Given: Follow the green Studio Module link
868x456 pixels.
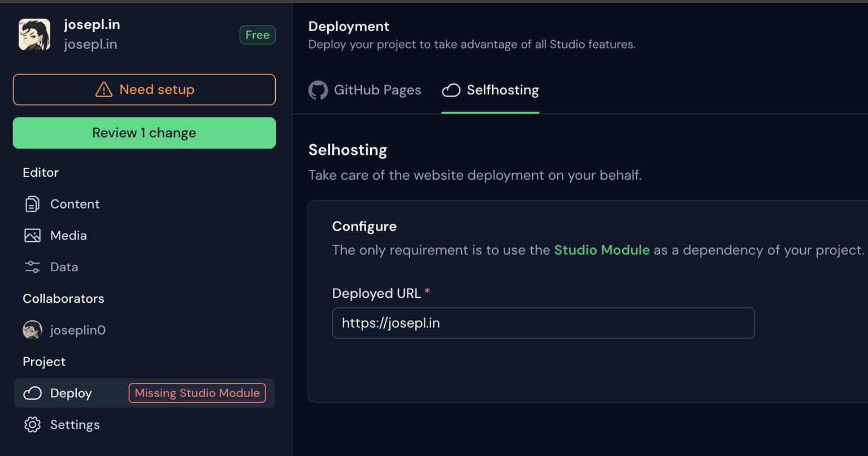Looking at the screenshot, I should coord(602,250).
